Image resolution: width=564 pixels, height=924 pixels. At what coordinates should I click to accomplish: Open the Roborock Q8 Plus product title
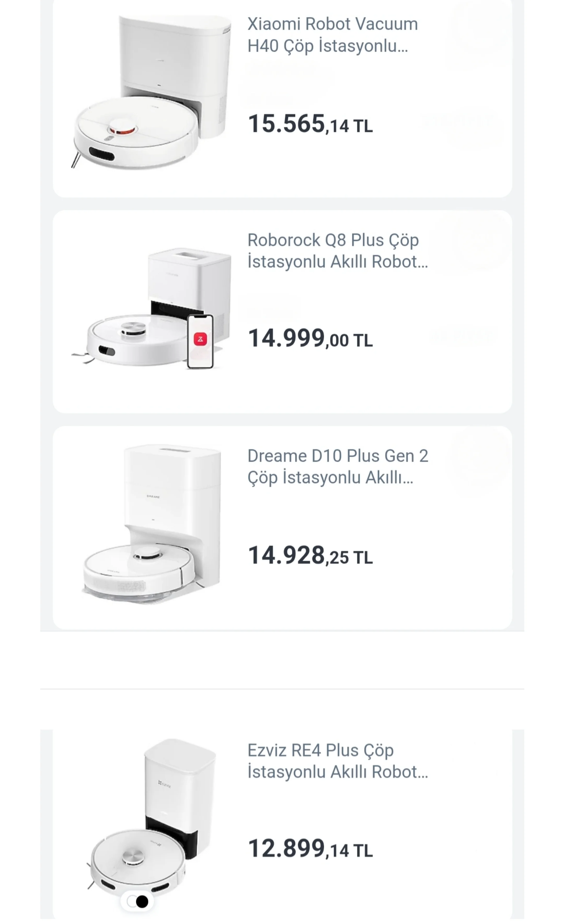[337, 251]
